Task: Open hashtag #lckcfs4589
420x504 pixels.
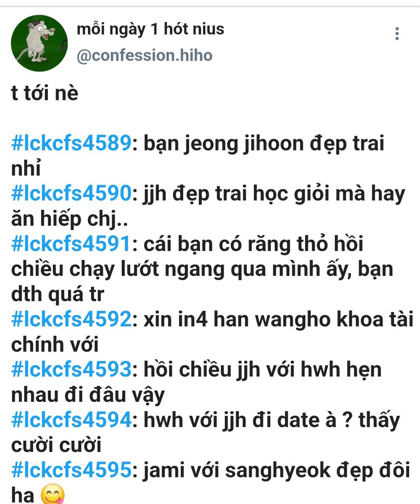Action: coord(72,143)
